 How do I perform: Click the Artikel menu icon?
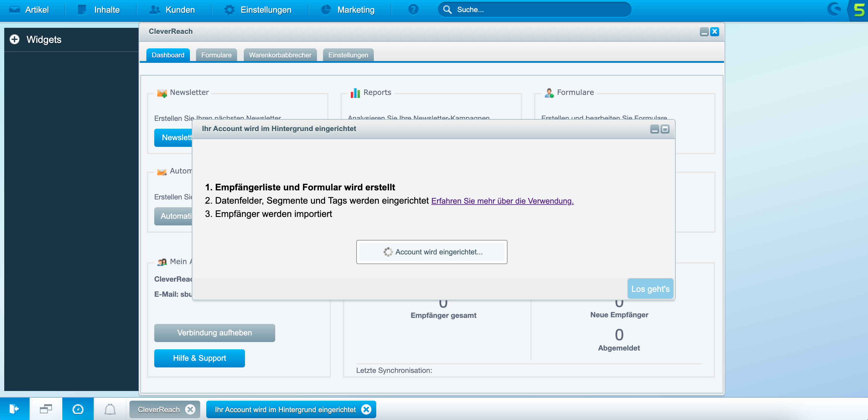(x=15, y=9)
